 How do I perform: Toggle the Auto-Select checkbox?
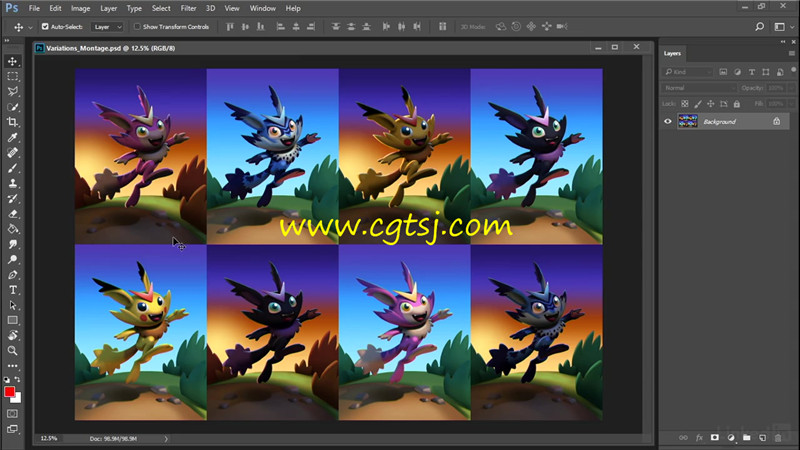[45, 27]
